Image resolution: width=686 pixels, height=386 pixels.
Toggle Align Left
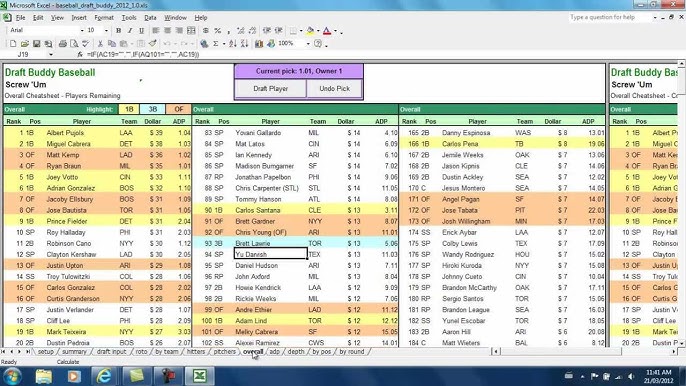(156, 30)
